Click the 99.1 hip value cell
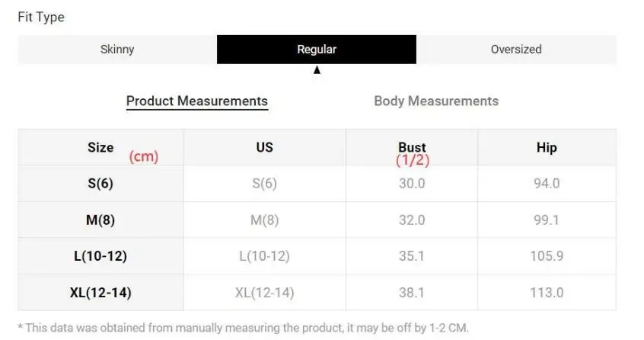The image size is (644, 340). (x=547, y=220)
